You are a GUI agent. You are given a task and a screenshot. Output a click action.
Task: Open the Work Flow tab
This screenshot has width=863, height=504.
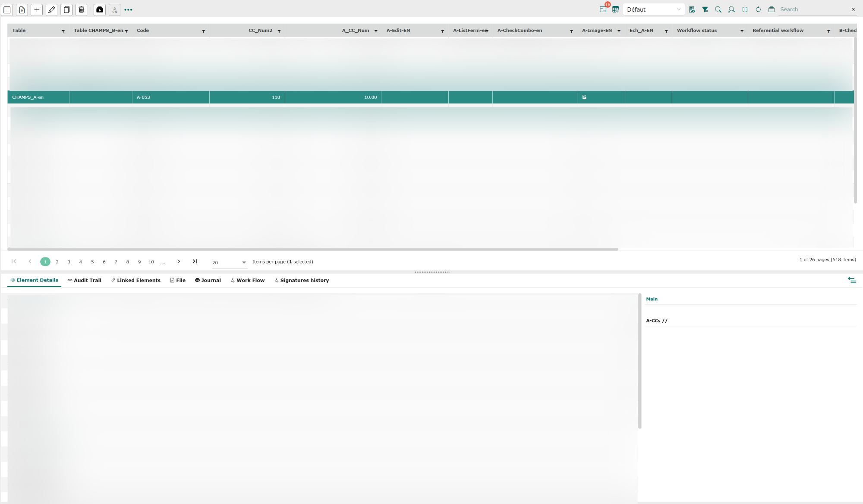tap(248, 280)
